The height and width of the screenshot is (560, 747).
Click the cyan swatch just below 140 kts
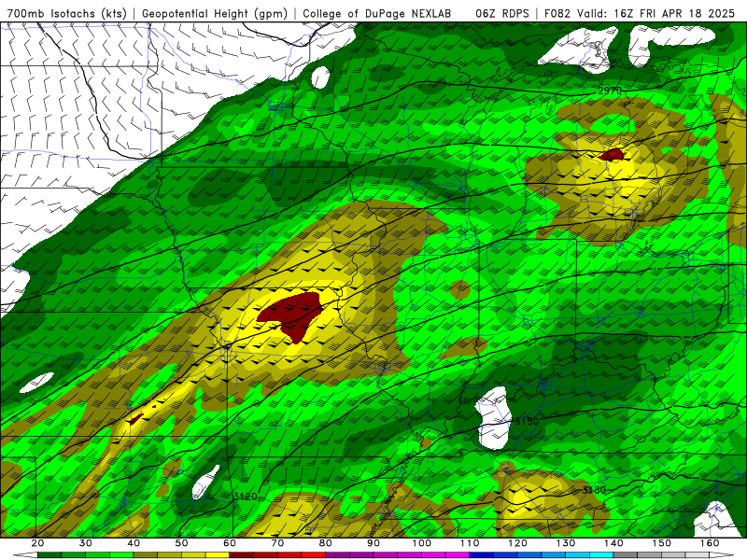click(601, 555)
